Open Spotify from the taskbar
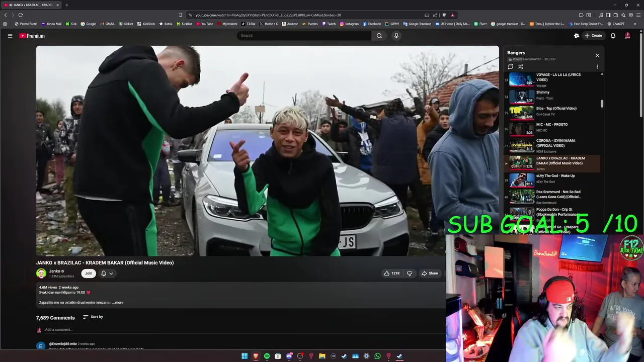Image resolution: width=644 pixels, height=362 pixels. (x=267, y=356)
